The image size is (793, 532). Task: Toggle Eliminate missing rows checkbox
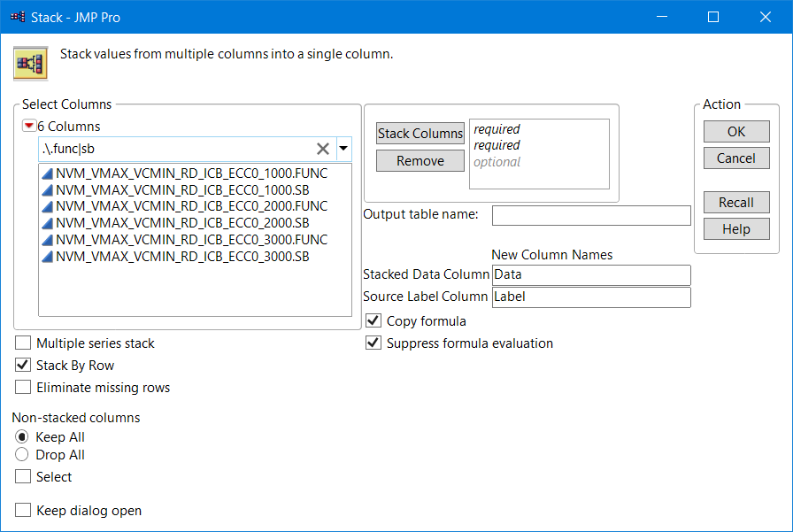(23, 388)
